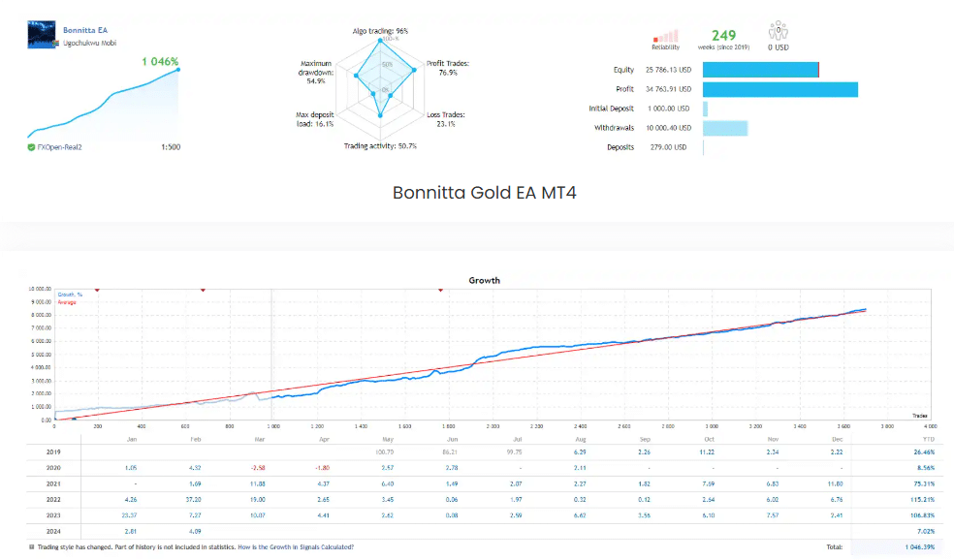Image resolution: width=954 pixels, height=560 pixels.
Task: Click the Reliability bars icon
Action: [x=665, y=35]
